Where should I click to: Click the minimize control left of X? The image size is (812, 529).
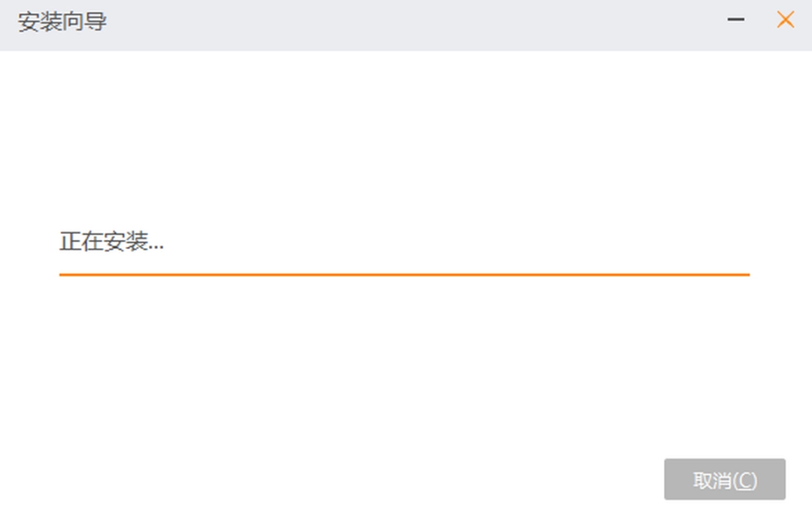pos(735,20)
